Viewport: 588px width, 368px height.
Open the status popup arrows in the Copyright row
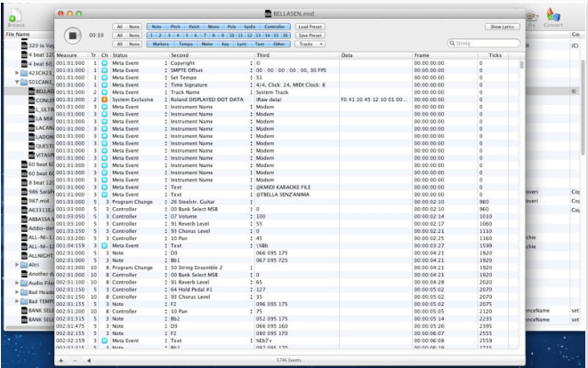(165, 63)
